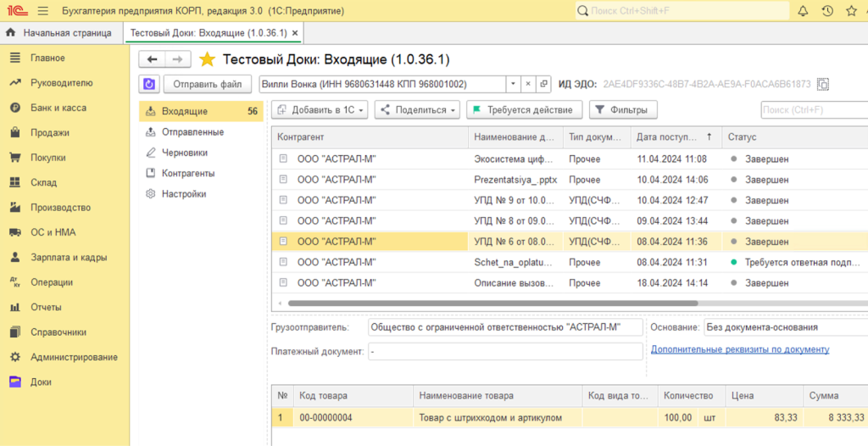Select 'Отправленные' in the left panel
Image resolution: width=868 pixels, height=446 pixels.
click(x=192, y=132)
